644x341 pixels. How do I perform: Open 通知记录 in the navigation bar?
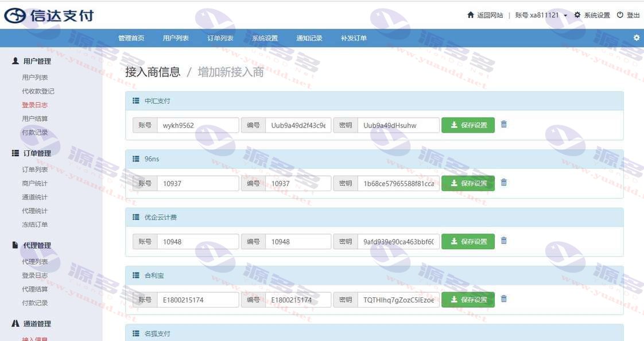[x=309, y=38]
